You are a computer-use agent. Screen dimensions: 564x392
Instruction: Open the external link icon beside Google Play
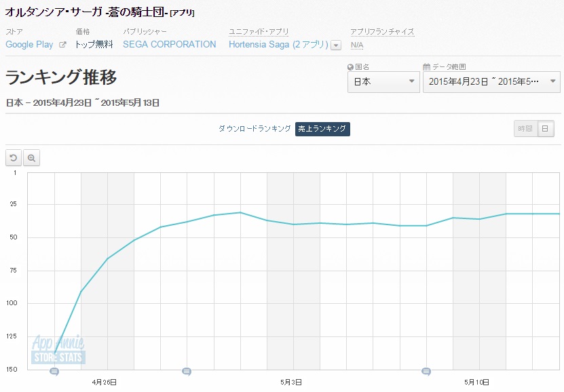[62, 45]
